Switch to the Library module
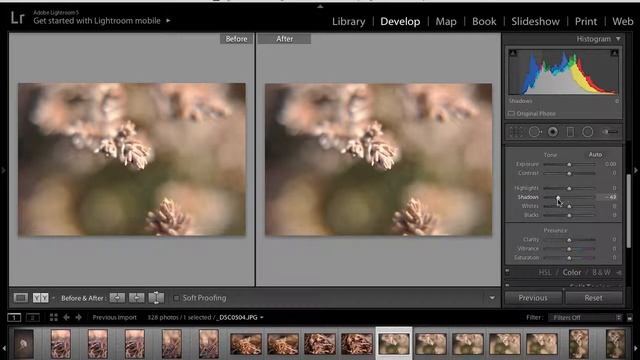Image resolution: width=640 pixels, height=360 pixels. (349, 21)
